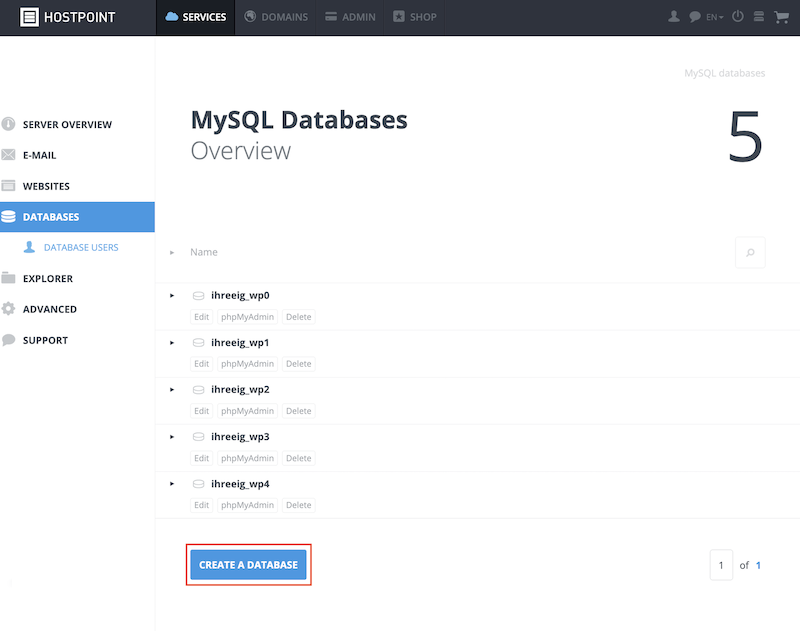Click database icon beside ihreeig_wp2
Viewport: 800px width, 631px height.
(x=198, y=390)
